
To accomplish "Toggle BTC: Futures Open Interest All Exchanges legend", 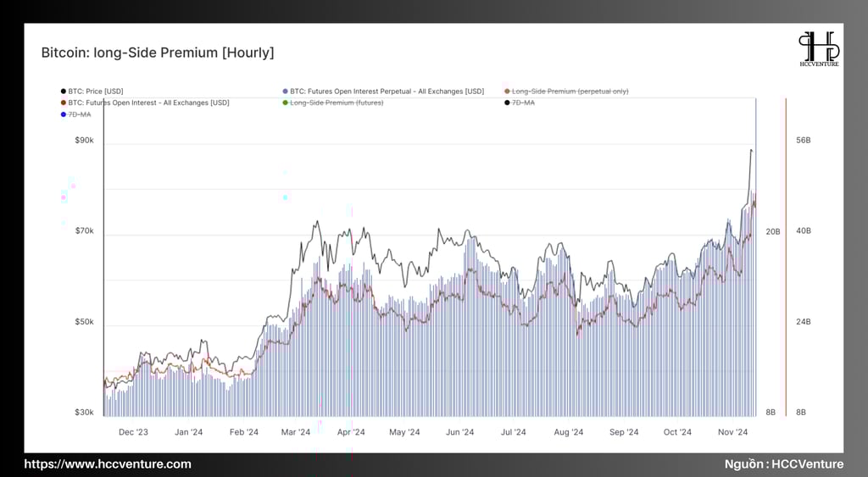I will point(144,103).
